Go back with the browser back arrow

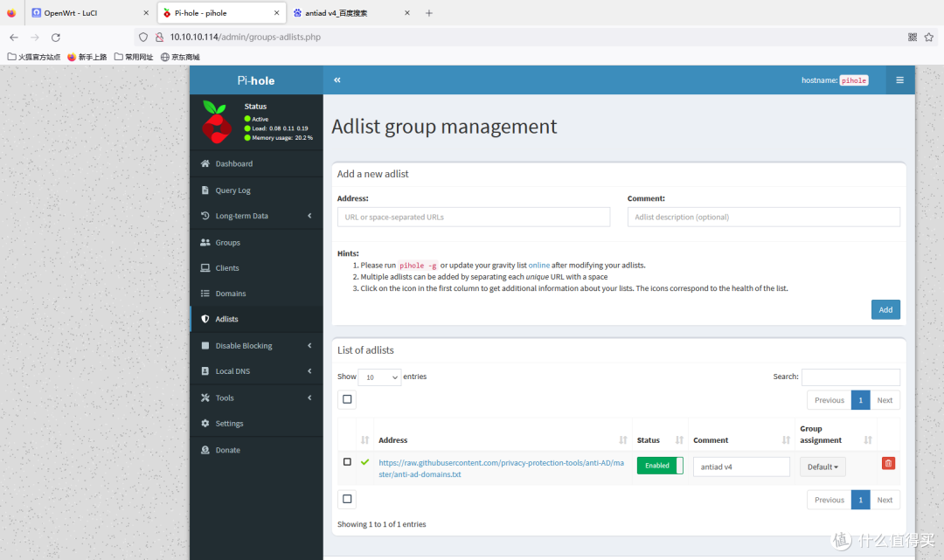(14, 38)
